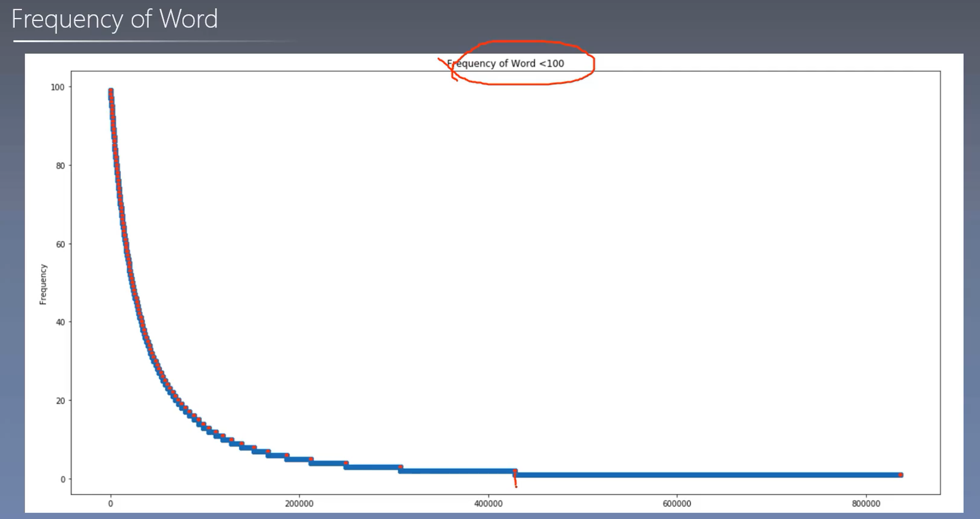This screenshot has height=519, width=980.
Task: Click the y-axis tick label 80
Action: [60, 166]
